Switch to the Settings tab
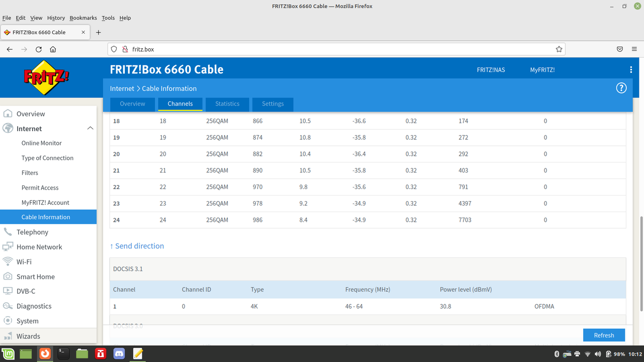This screenshot has height=362, width=644. tap(273, 104)
